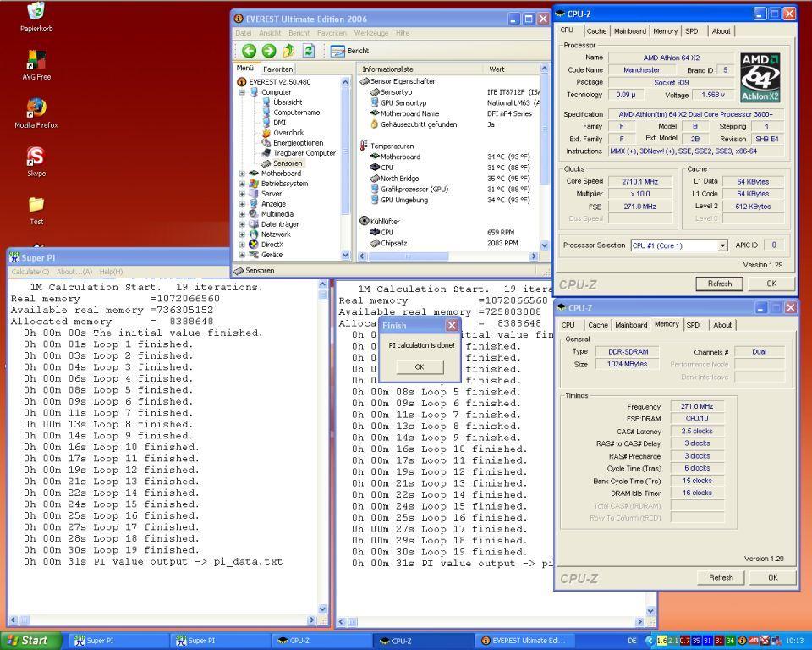Click the taskbar clock showing 10:13
The height and width of the screenshot is (650, 812).
794,641
